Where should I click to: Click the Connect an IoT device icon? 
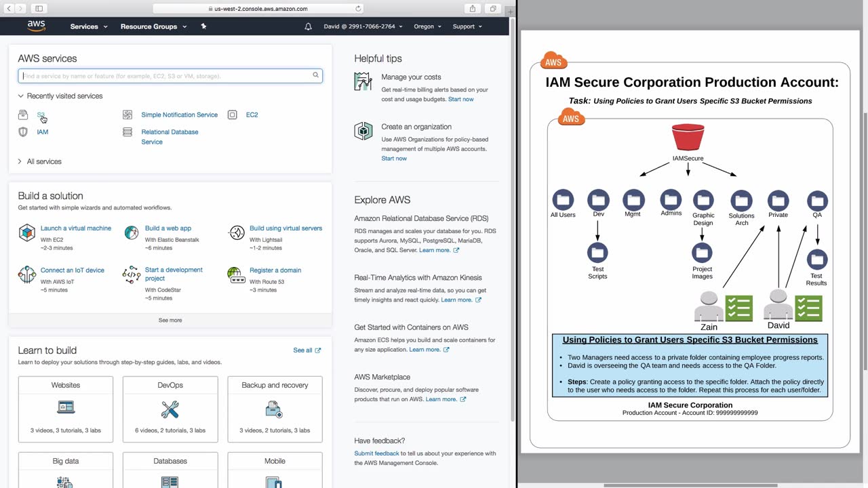pos(26,274)
